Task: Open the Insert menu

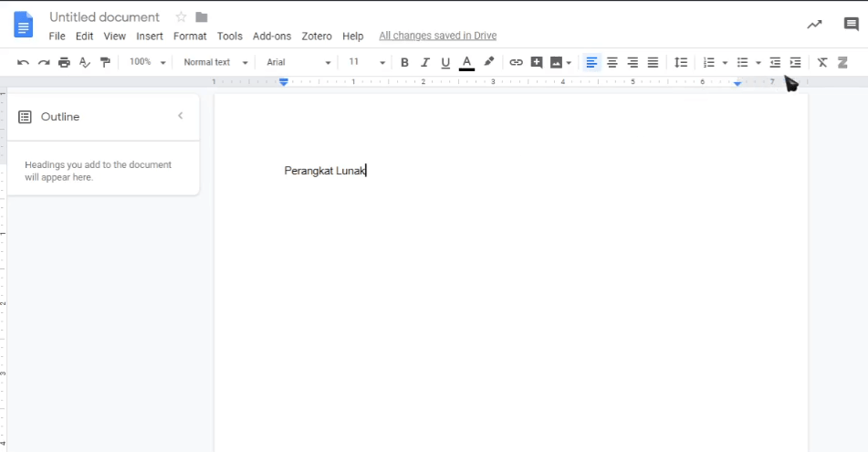Action: (x=150, y=37)
